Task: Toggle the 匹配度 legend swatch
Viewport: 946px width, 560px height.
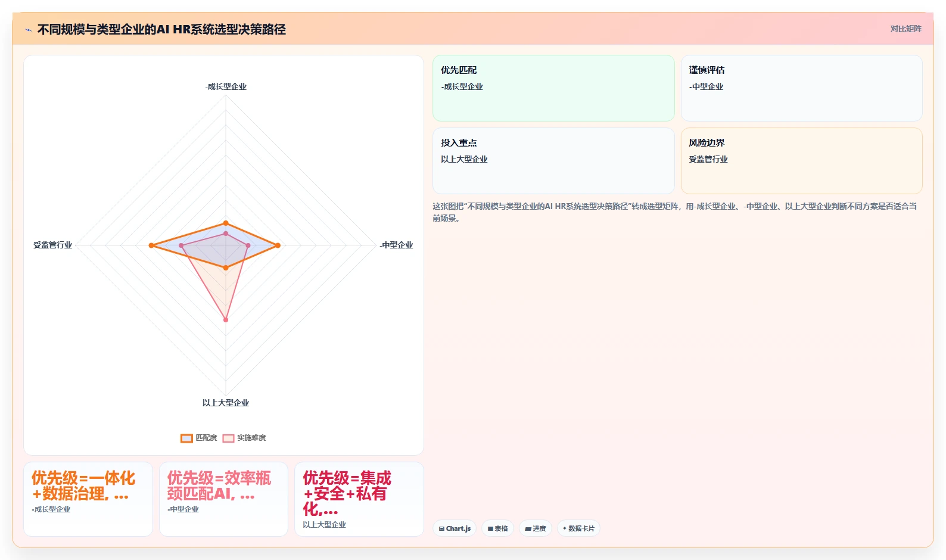Action: click(x=186, y=438)
